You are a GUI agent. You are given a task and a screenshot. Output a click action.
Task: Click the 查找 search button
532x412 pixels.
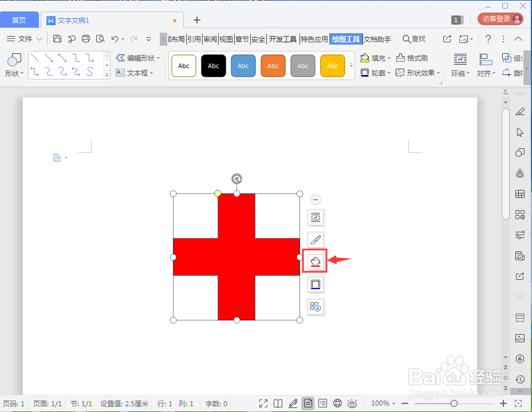click(414, 39)
